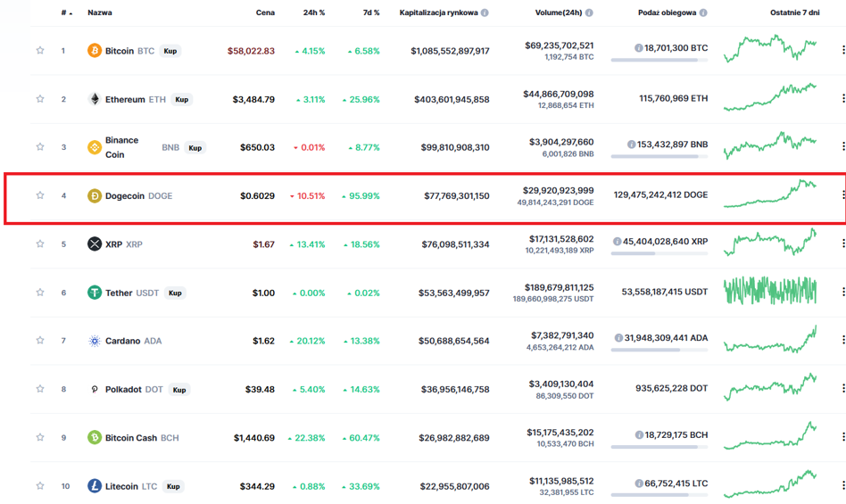Image resolution: width=846 pixels, height=504 pixels.
Task: Open info icon beside Kapitalizacja rynkowa header
Action: point(485,12)
